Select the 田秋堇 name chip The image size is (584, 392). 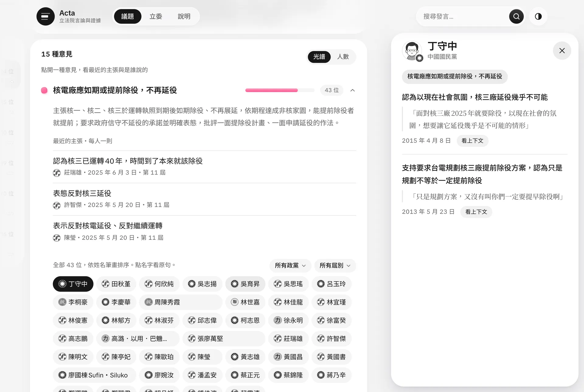point(116,284)
